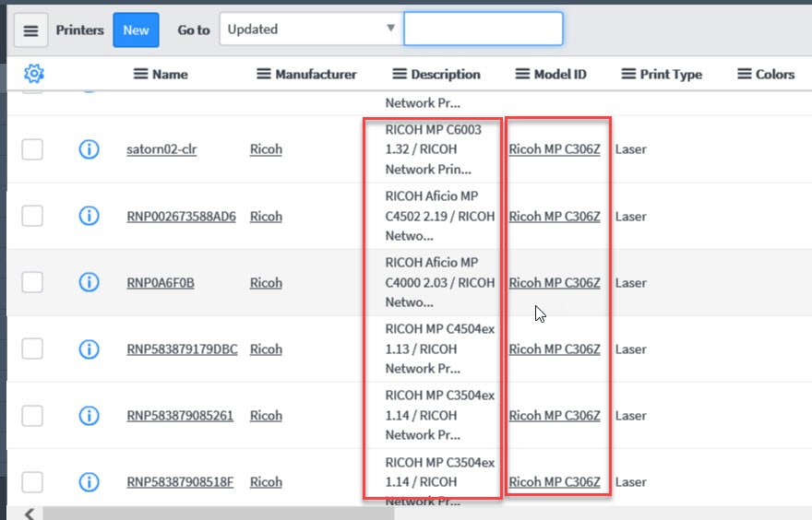Click the Printers list title
Image resolution: width=812 pixels, height=520 pixels.
tap(79, 30)
